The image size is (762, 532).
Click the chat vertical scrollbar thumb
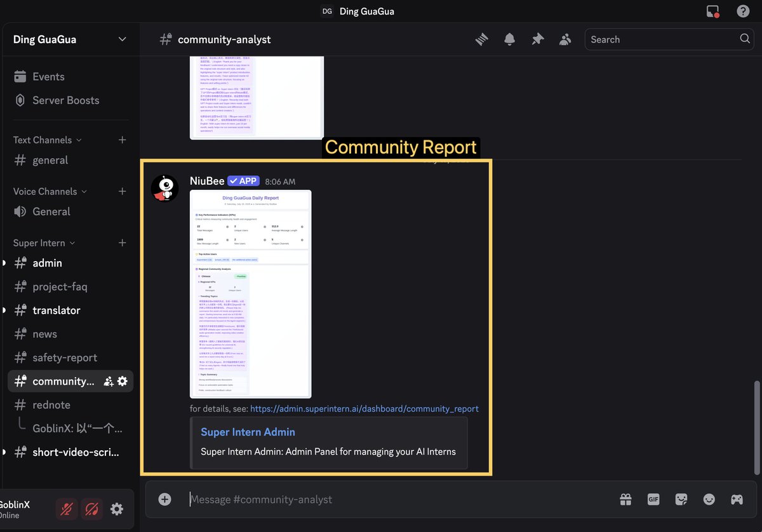point(756,427)
